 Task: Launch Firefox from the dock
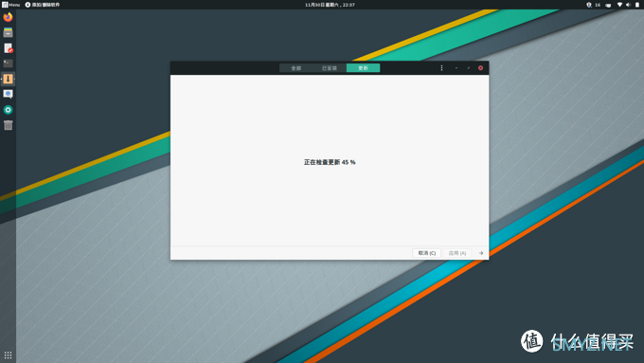[8, 17]
